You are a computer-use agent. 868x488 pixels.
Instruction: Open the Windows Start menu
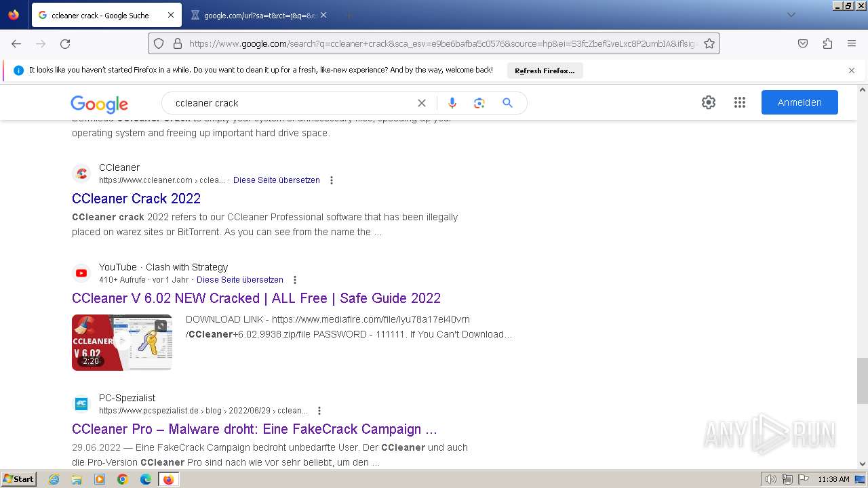(x=19, y=479)
